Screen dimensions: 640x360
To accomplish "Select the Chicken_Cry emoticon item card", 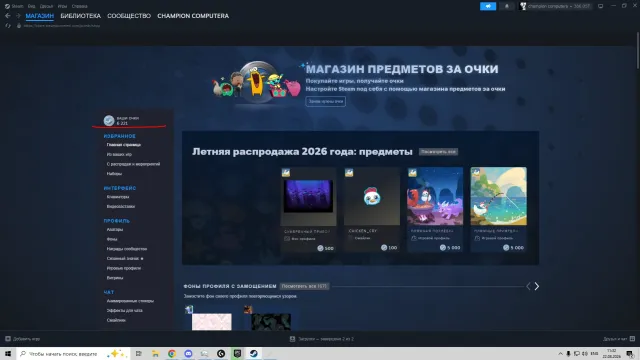I will point(371,209).
